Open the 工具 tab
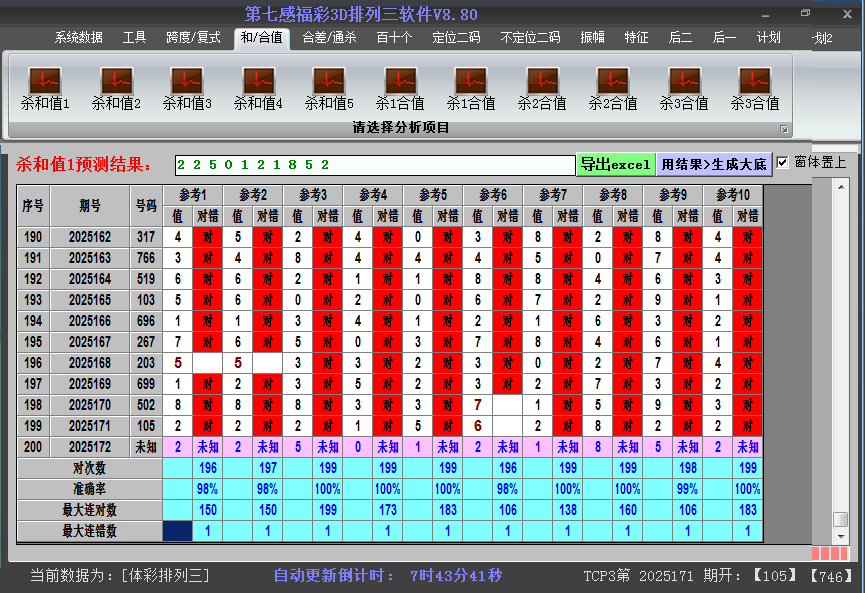The image size is (865, 593). (x=134, y=38)
